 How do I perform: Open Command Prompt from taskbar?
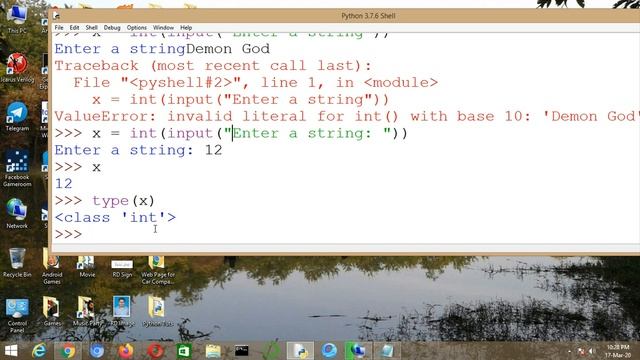pos(242,351)
